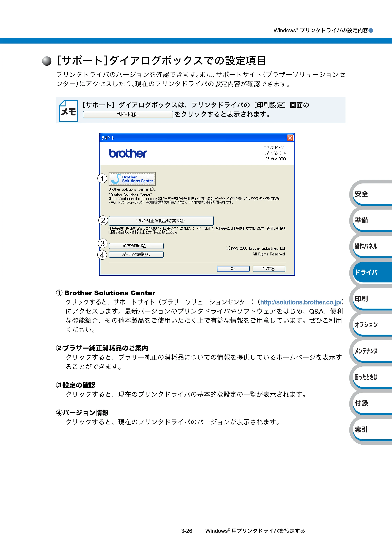Click the サポート(U) button in the memo

128,114
